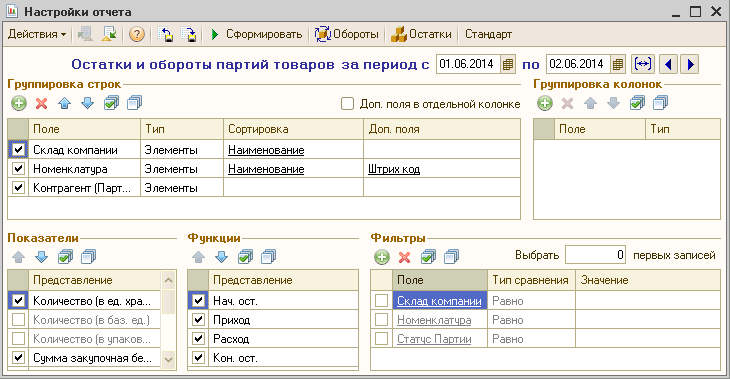Enable the Номенклатура filter checkbox
This screenshot has width=730, height=379.
[x=381, y=320]
